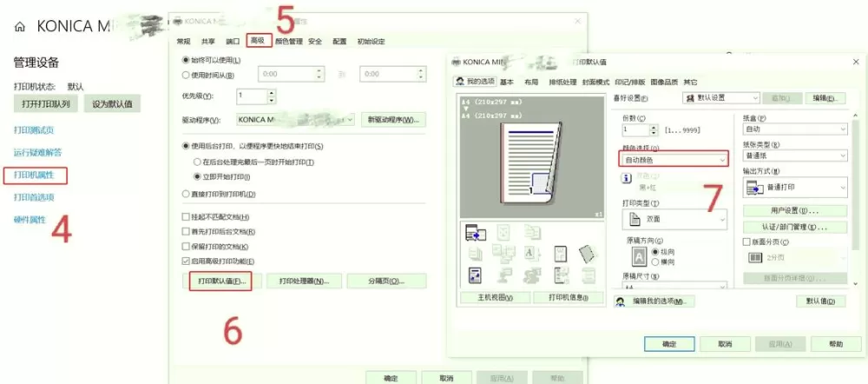Switch to 高级 tab

(x=259, y=41)
